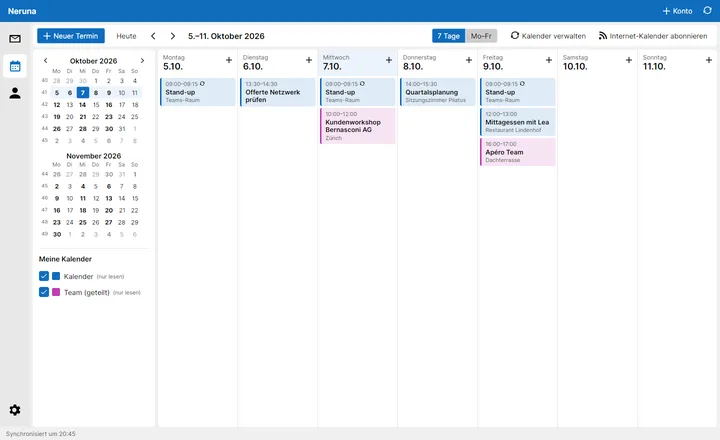Click week number 43 in October
720x440 pixels.
[45, 117]
